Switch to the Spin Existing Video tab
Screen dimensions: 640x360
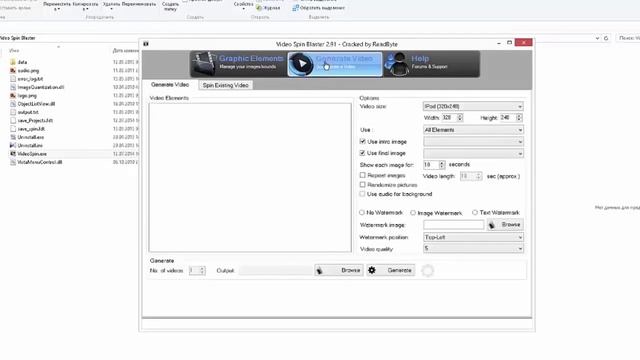pos(226,85)
